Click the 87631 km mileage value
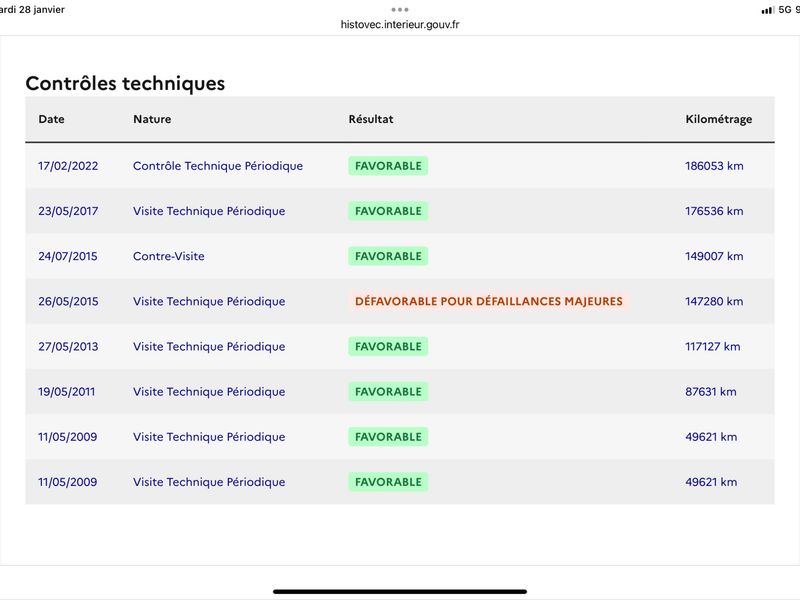Image resolution: width=800 pixels, height=600 pixels. pyautogui.click(x=711, y=391)
